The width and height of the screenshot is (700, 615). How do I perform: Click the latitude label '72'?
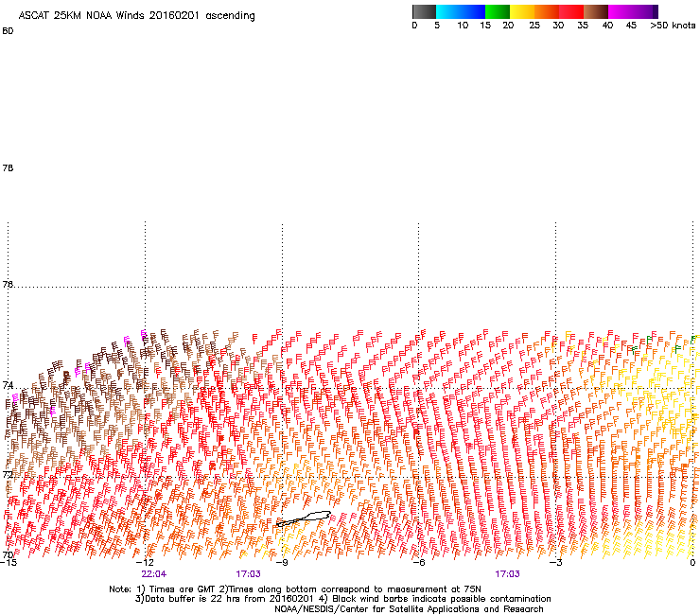coord(8,474)
